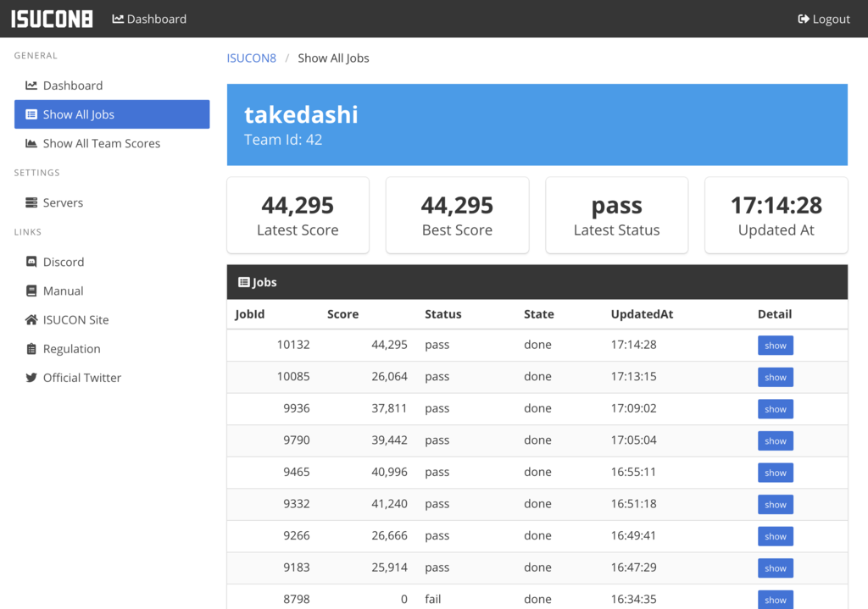Open the Regulation link
Image resolution: width=868 pixels, height=609 pixels.
click(x=112, y=348)
